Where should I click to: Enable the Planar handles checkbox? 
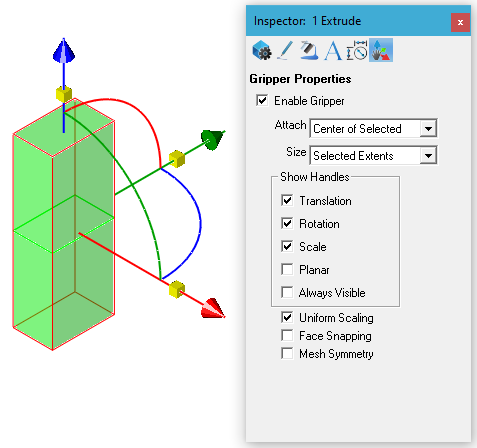287,269
